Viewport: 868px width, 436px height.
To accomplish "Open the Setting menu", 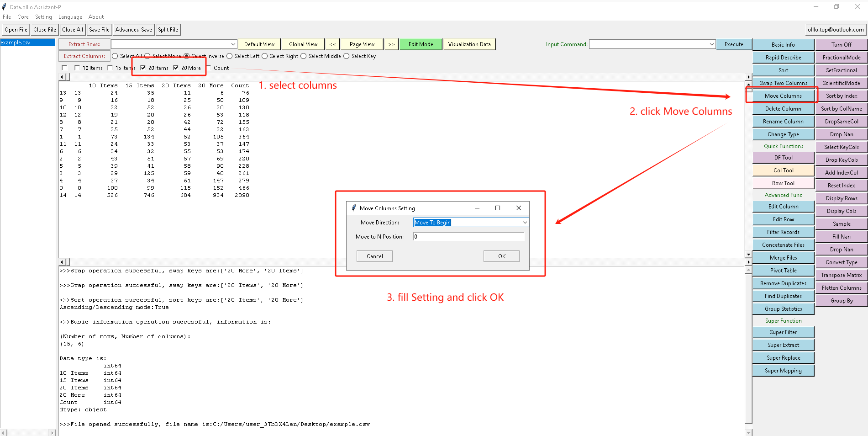I will tap(43, 17).
